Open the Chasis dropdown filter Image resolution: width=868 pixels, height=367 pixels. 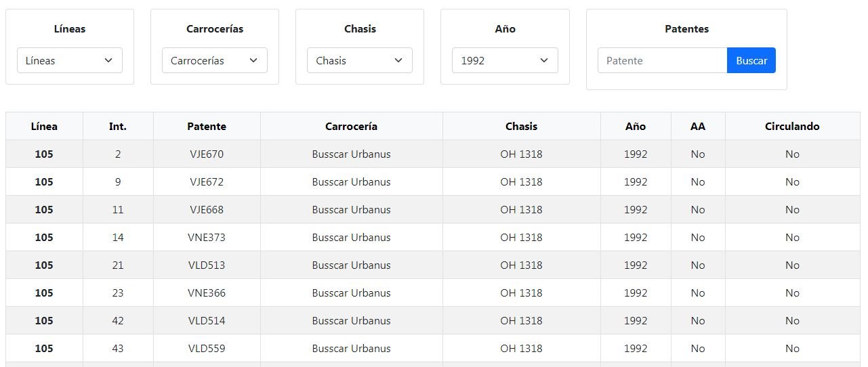point(360,60)
